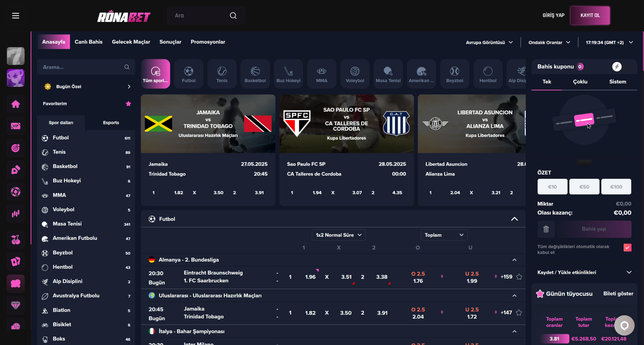Open the time zone dropdown
This screenshot has width=644, height=345.
click(x=609, y=42)
